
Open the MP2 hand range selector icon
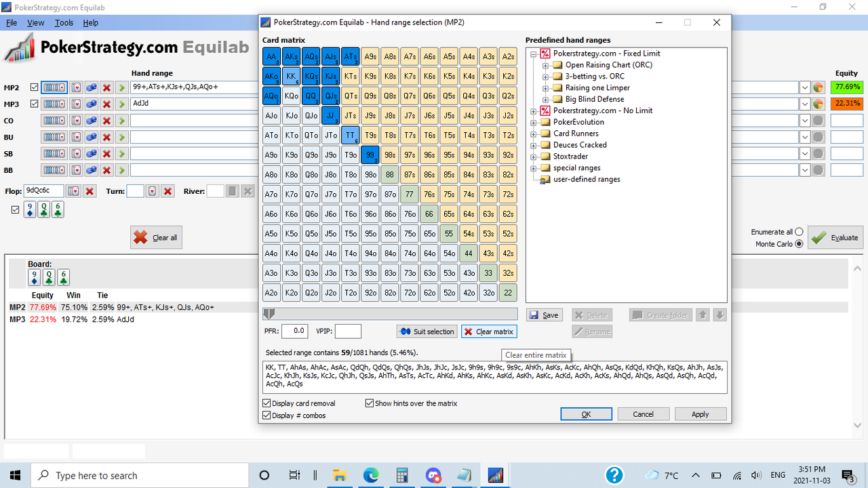point(54,87)
